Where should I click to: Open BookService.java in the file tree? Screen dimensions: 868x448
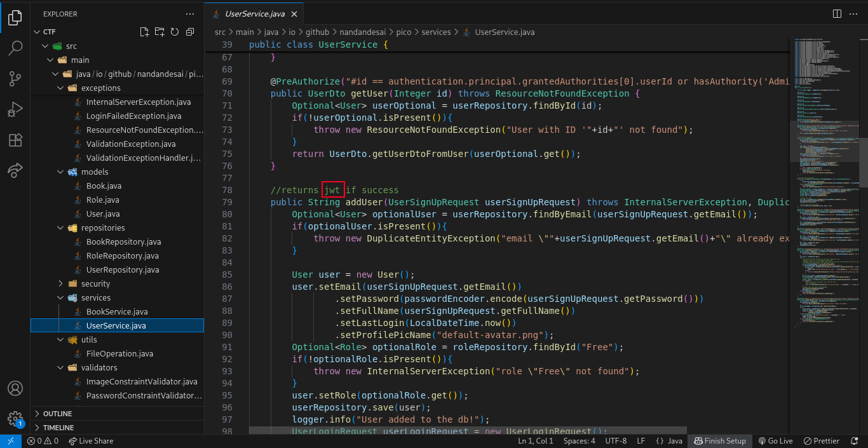[117, 312]
